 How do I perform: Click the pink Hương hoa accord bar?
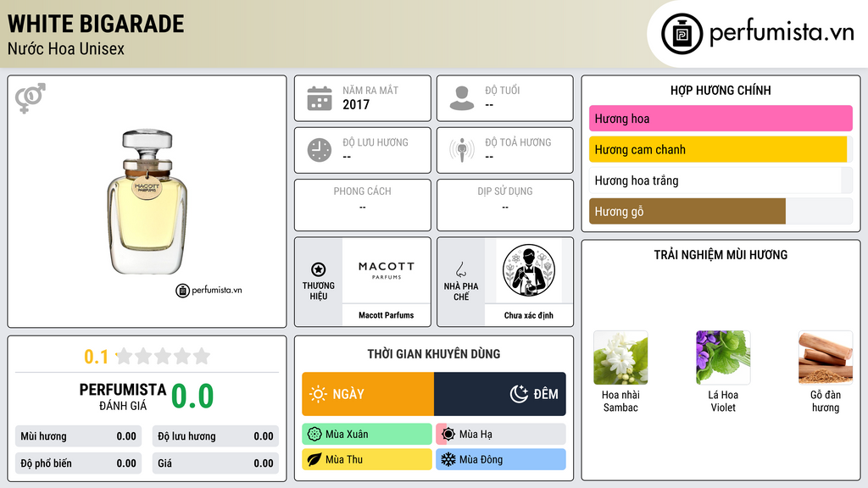(x=721, y=119)
